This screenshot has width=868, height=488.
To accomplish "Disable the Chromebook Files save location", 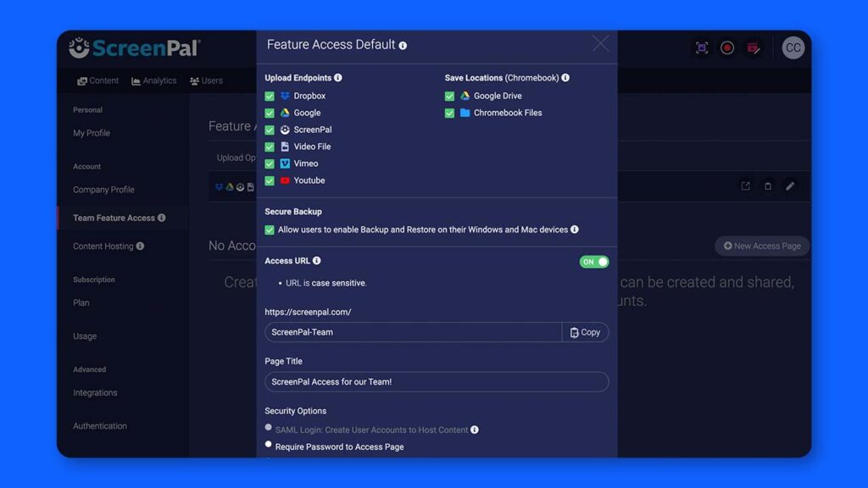I will click(x=448, y=113).
